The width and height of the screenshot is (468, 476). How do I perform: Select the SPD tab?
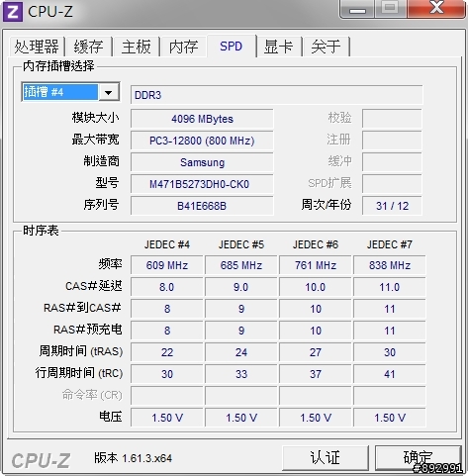pyautogui.click(x=232, y=46)
